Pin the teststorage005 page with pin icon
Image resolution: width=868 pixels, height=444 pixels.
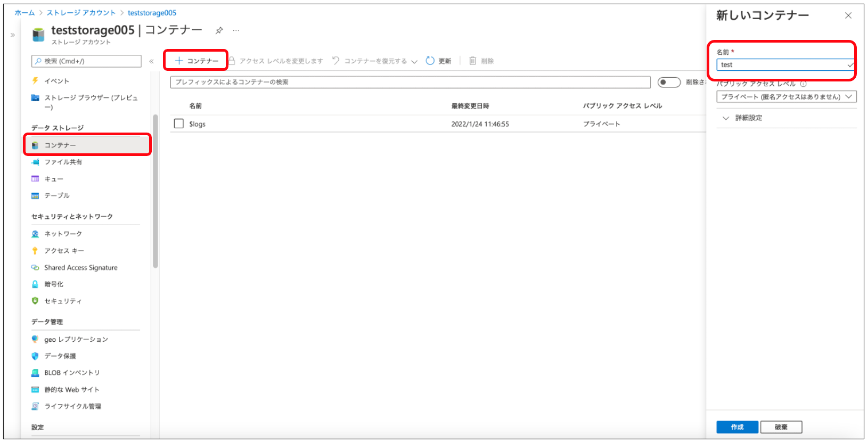[x=219, y=30]
